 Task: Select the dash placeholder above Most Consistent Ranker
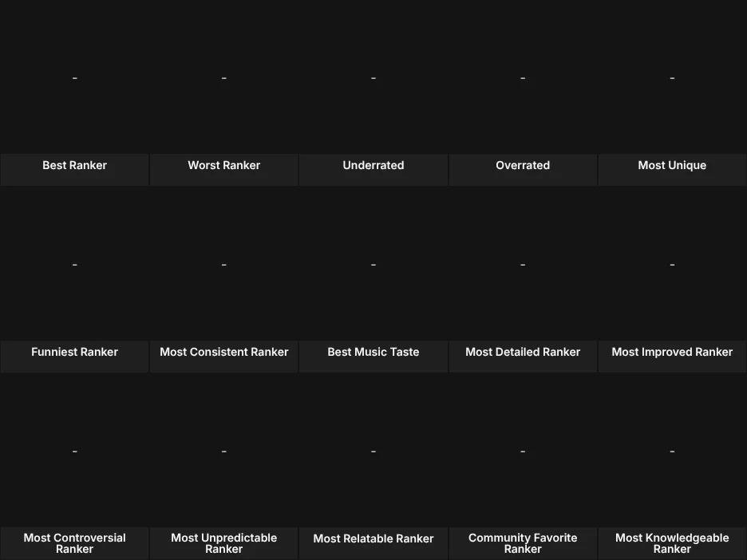pyautogui.click(x=224, y=265)
